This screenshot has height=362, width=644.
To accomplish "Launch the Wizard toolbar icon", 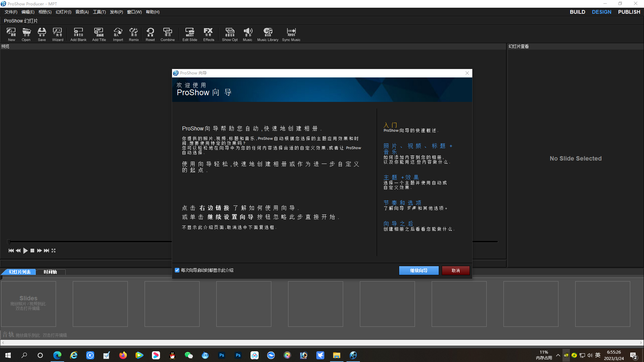I will click(x=58, y=35).
